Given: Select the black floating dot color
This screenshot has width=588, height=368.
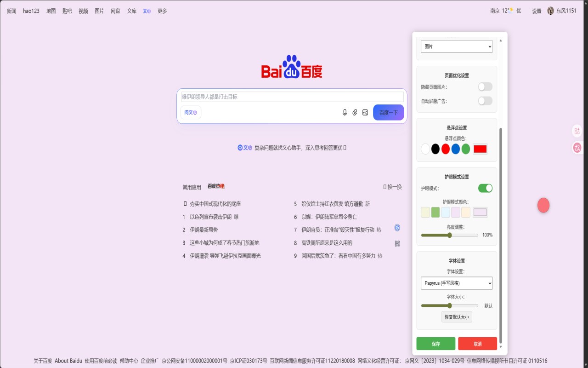Looking at the screenshot, I should [435, 149].
